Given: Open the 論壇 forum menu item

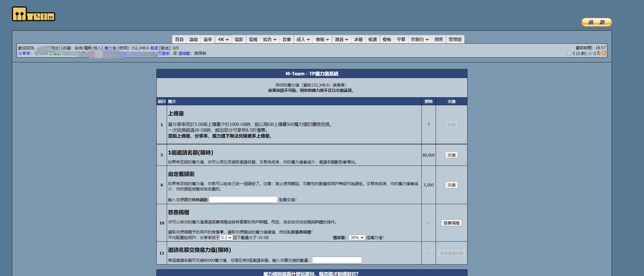Looking at the screenshot, I should [193, 39].
